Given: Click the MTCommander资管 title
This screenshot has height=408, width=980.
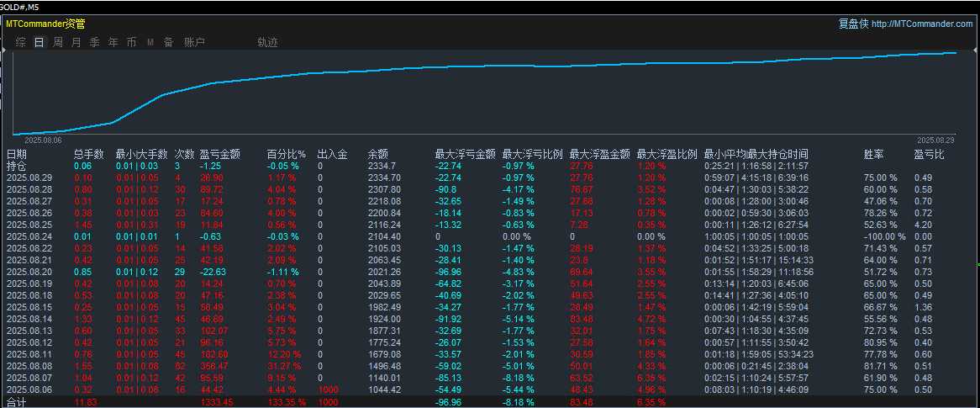Looking at the screenshot, I should click(45, 24).
